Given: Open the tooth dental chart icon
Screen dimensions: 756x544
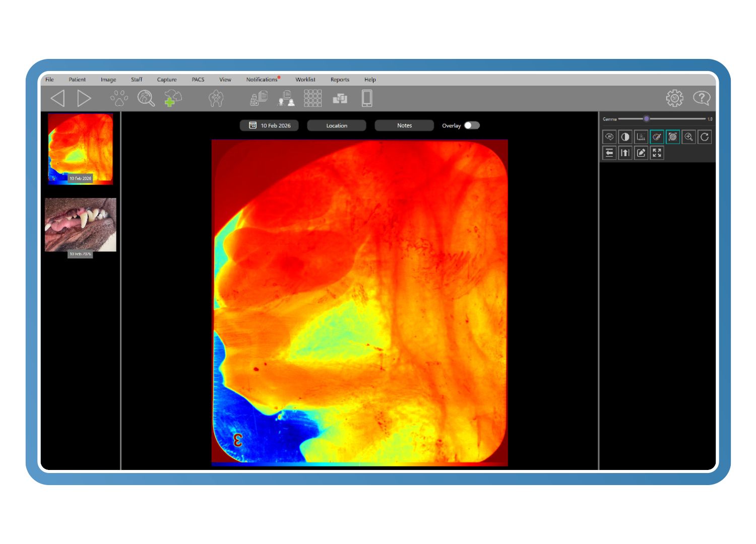Looking at the screenshot, I should pyautogui.click(x=216, y=98).
